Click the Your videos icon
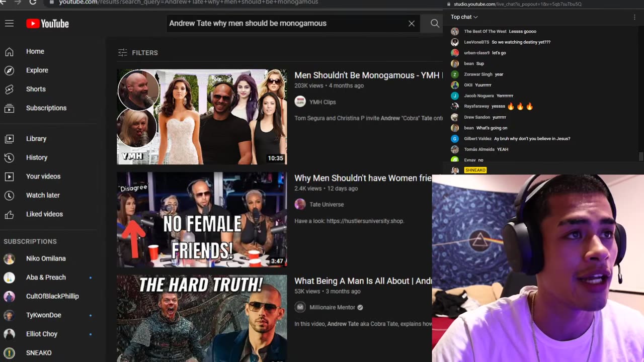This screenshot has height=362, width=644. 9,176
